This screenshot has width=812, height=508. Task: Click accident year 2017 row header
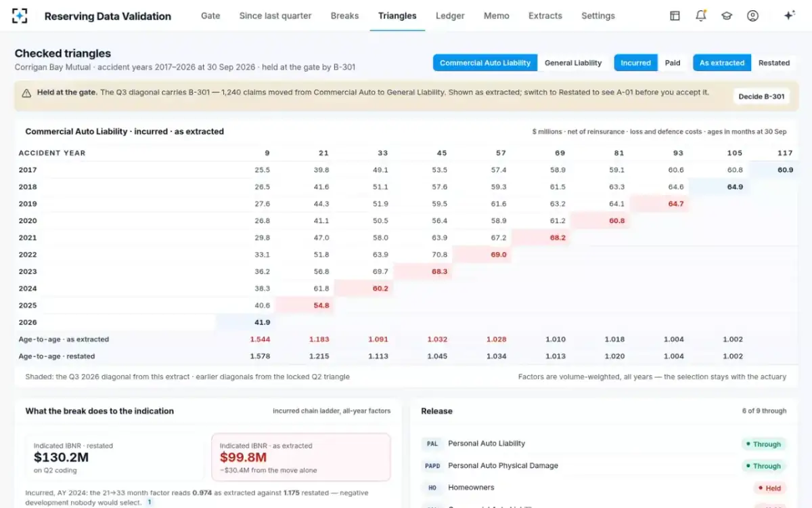click(x=28, y=170)
